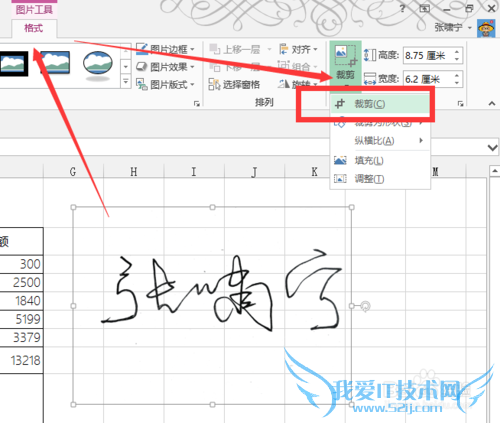This screenshot has height=423, width=500.
Task: Open the 图片效果 dropdown
Action: click(166, 67)
